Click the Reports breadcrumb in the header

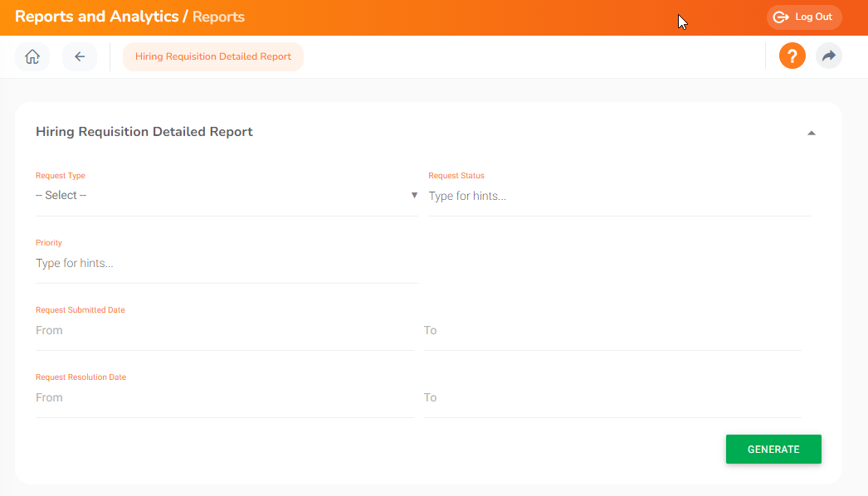pyautogui.click(x=218, y=17)
